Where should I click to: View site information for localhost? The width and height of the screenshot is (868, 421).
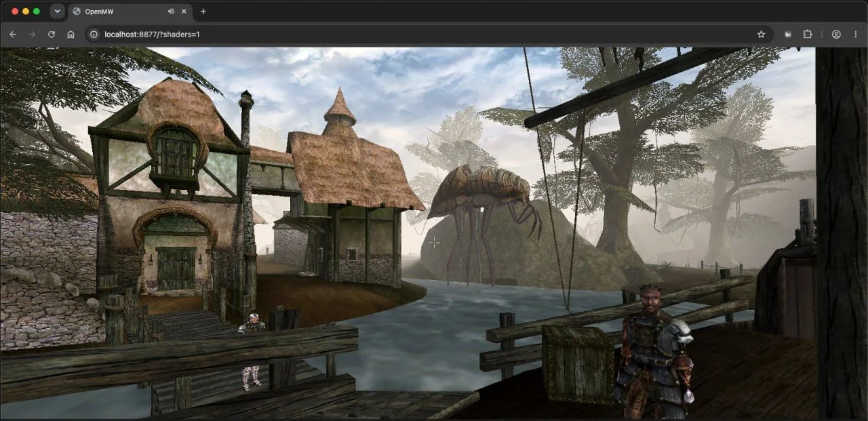point(94,34)
